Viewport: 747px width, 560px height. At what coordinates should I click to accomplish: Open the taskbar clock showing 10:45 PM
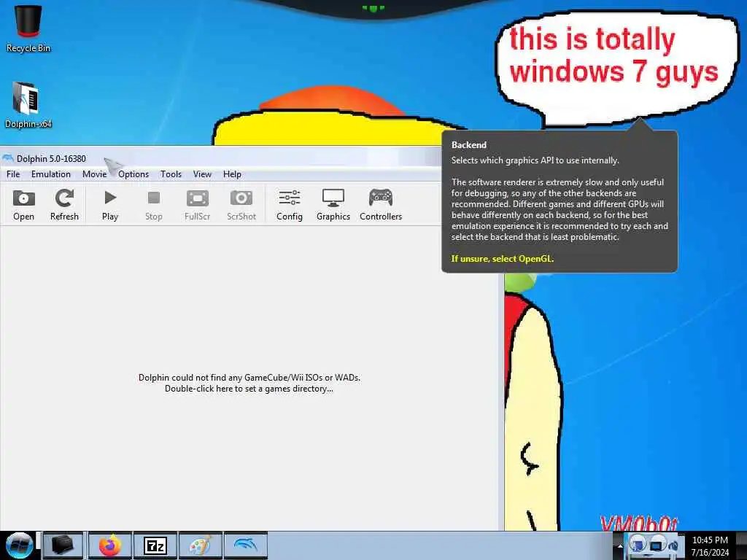pyautogui.click(x=710, y=545)
